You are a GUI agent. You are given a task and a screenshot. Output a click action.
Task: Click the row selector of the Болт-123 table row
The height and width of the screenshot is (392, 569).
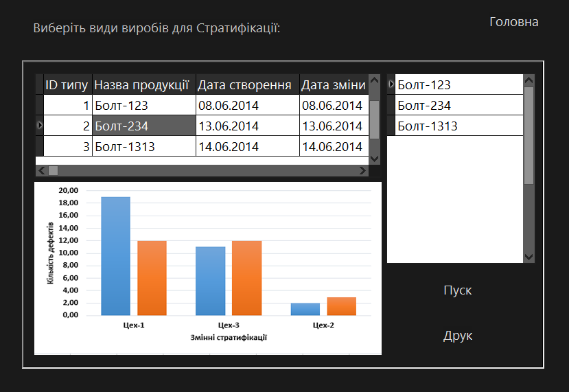click(40, 105)
